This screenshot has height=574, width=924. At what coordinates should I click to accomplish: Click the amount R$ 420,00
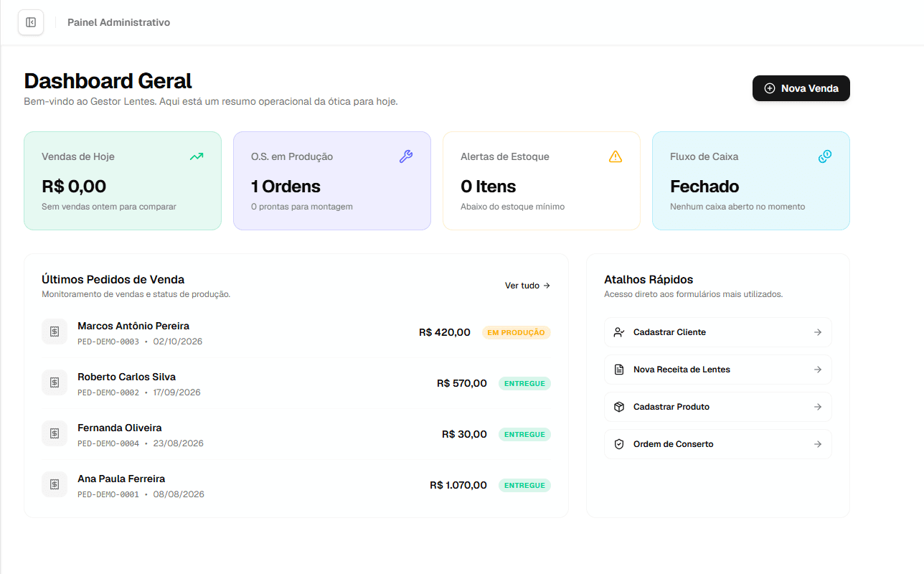[445, 332]
